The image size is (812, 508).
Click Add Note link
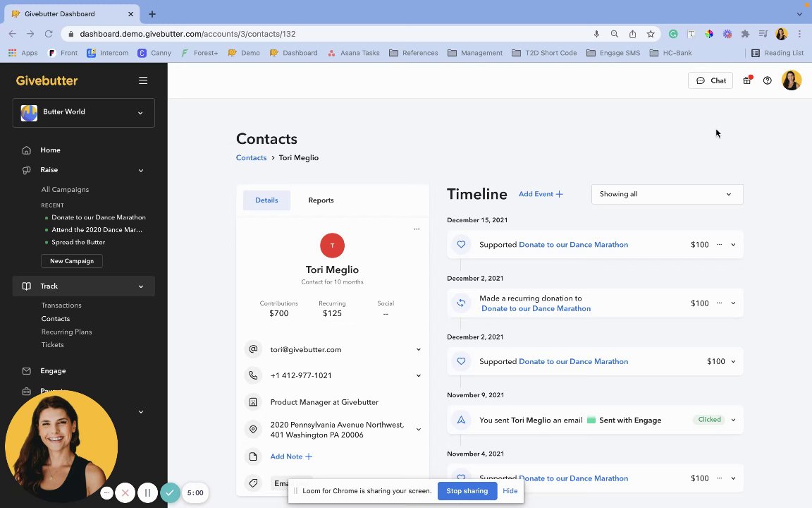(x=291, y=456)
